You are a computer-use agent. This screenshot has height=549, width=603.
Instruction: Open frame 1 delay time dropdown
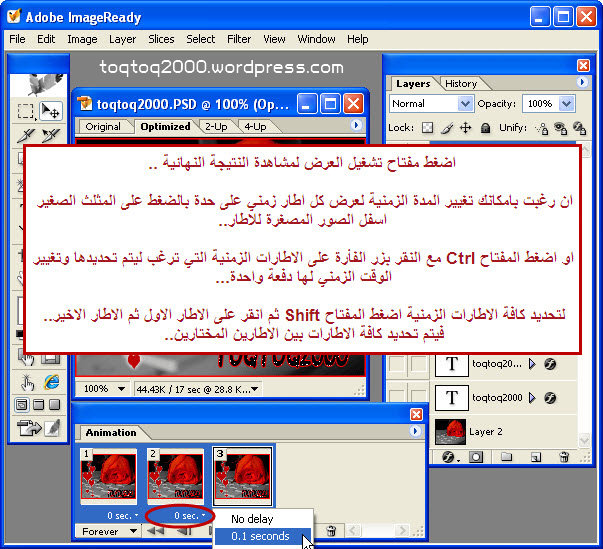pos(106,514)
